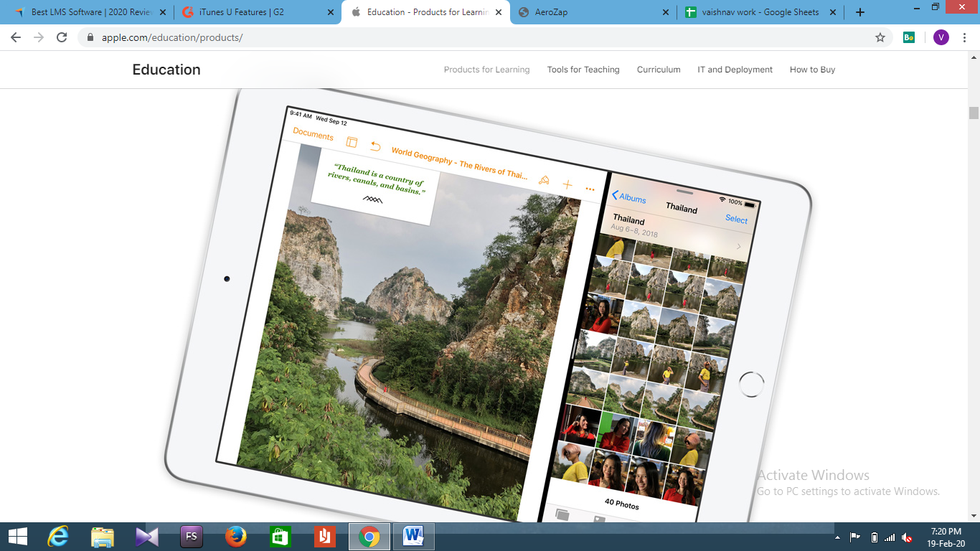Click the three-dot icon in the iPad toolbar
This screenshot has height=551, width=980.
590,189
